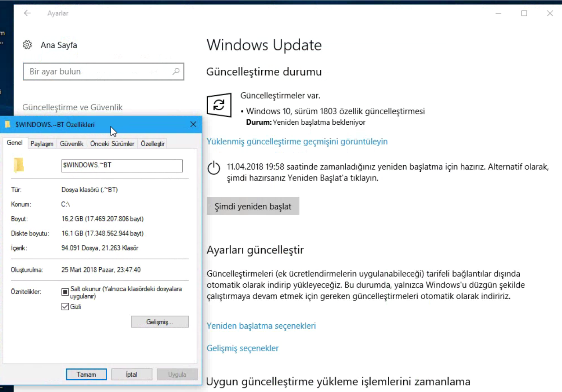Click the Güncelleştirmeler var. status text
This screenshot has height=392, width=562.
pyautogui.click(x=280, y=96)
